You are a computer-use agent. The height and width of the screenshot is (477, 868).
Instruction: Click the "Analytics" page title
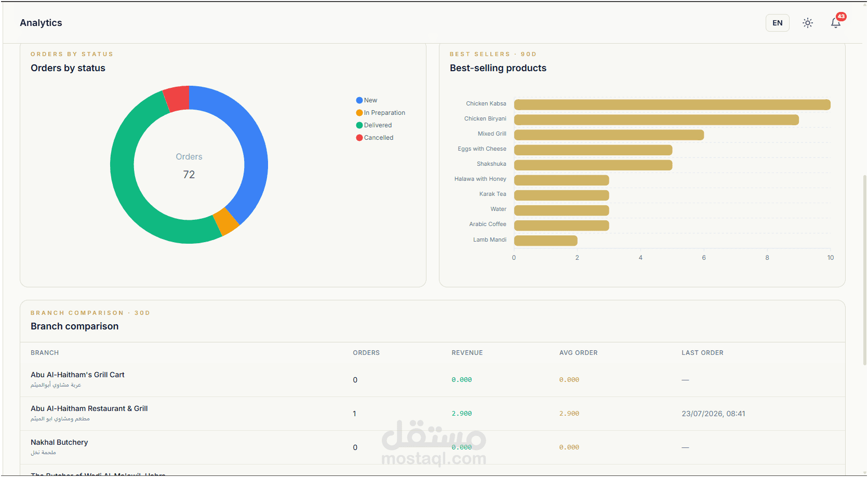tap(41, 23)
